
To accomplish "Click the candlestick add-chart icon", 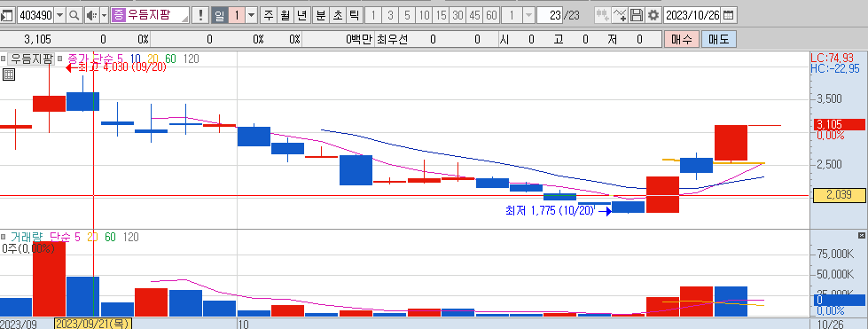I will tap(603, 15).
